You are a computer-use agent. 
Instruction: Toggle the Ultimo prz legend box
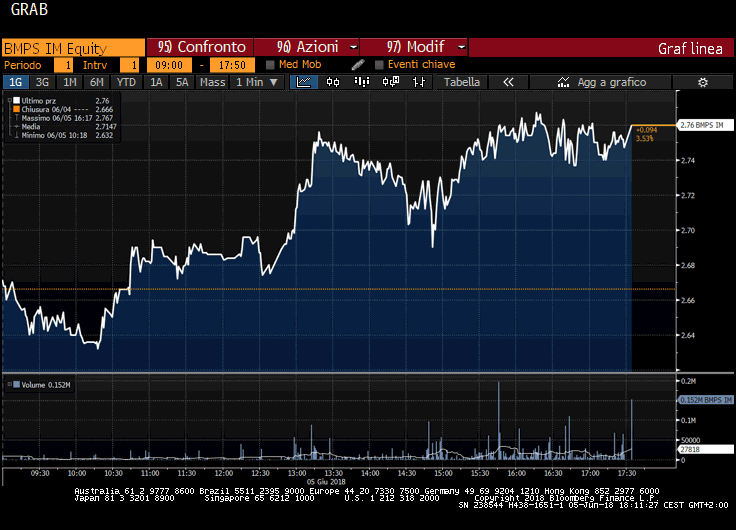click(x=15, y=101)
